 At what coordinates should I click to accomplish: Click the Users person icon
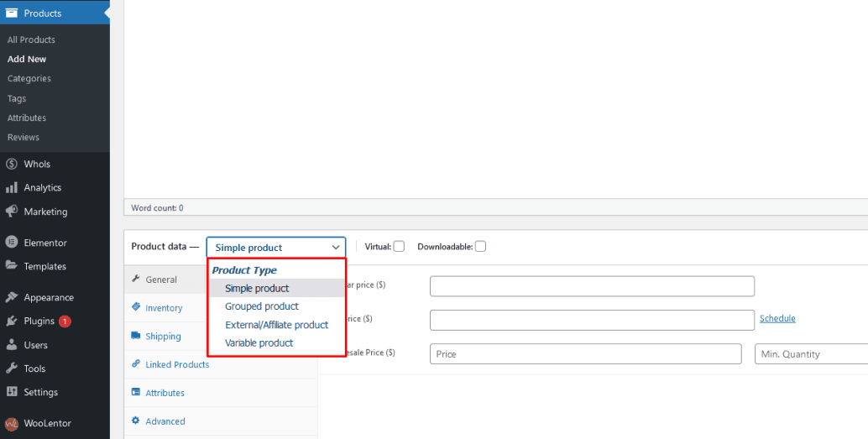point(12,345)
